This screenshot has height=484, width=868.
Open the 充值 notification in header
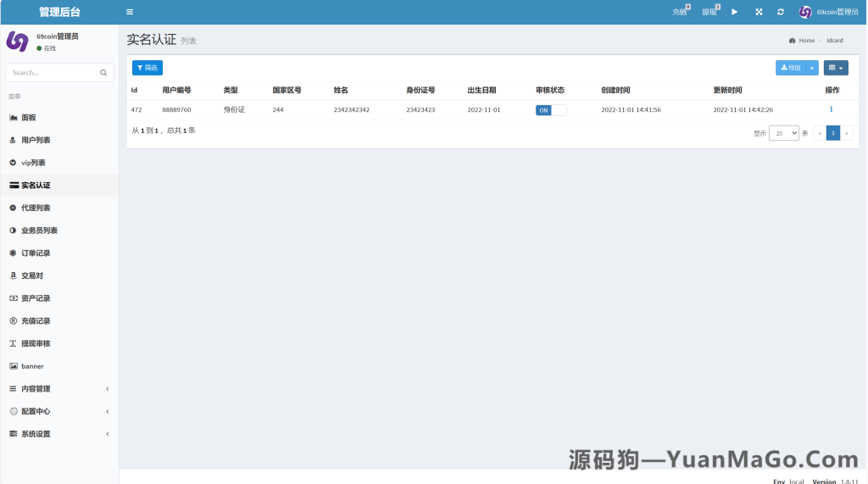(x=681, y=12)
